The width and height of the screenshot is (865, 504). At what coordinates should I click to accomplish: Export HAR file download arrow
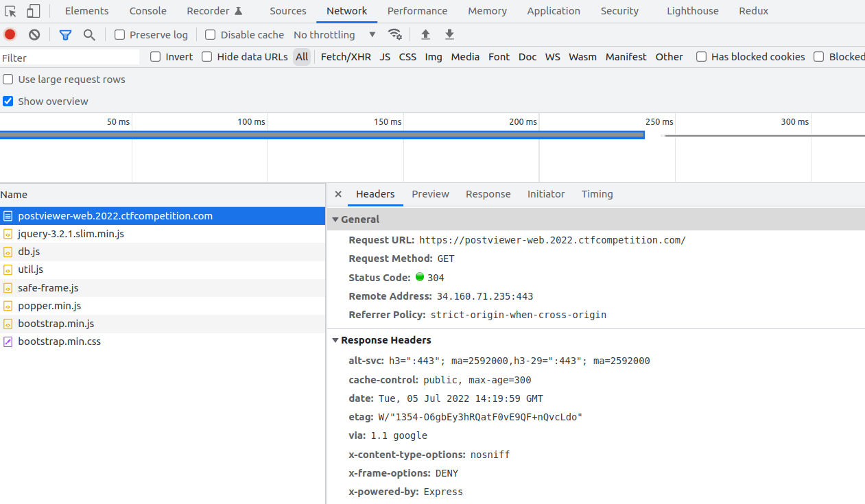449,34
